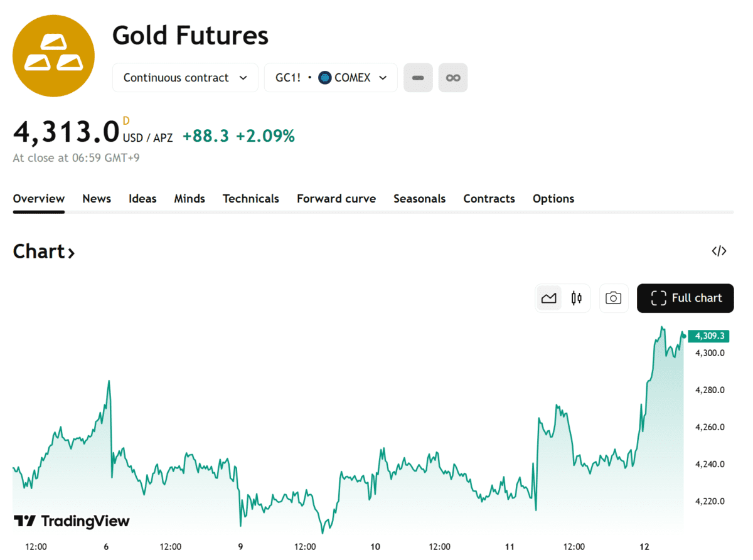The height and width of the screenshot is (560, 753).
Task: Open the Forward curve tab
Action: coord(336,199)
